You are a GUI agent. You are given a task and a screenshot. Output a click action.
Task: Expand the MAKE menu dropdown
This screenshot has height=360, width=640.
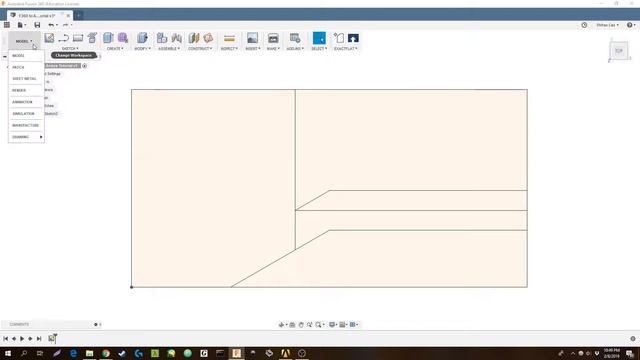point(273,49)
